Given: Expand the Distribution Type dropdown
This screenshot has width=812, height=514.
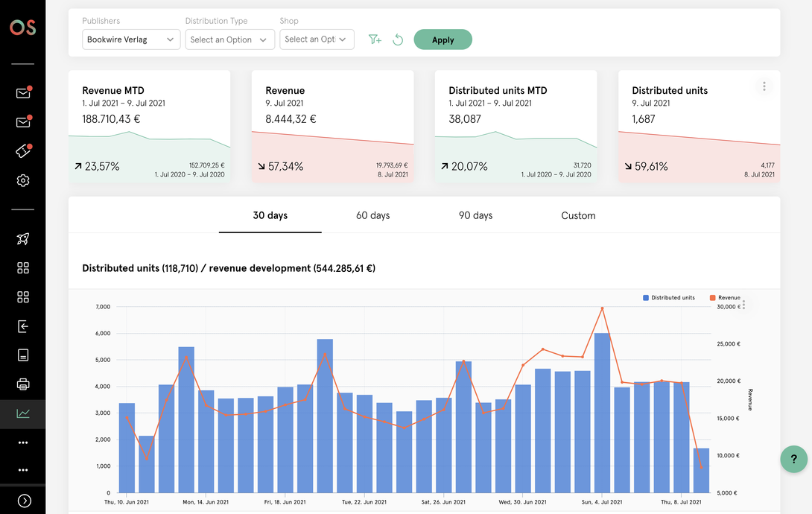Looking at the screenshot, I should [x=229, y=39].
